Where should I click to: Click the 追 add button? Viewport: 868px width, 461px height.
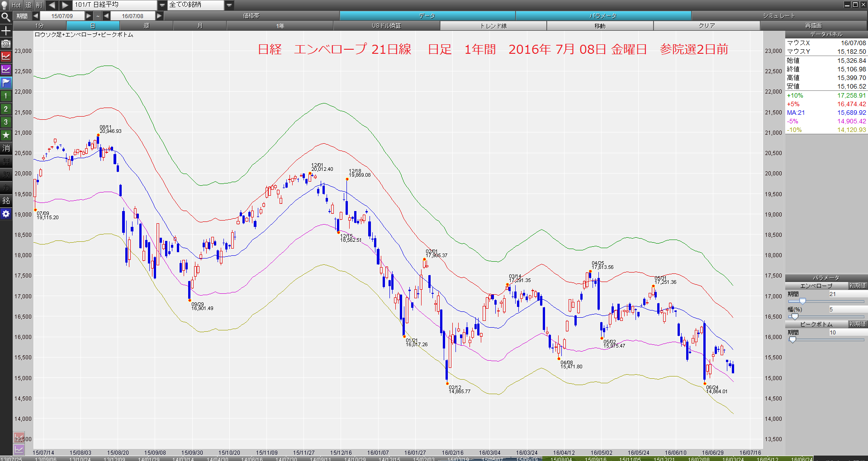click(28, 5)
